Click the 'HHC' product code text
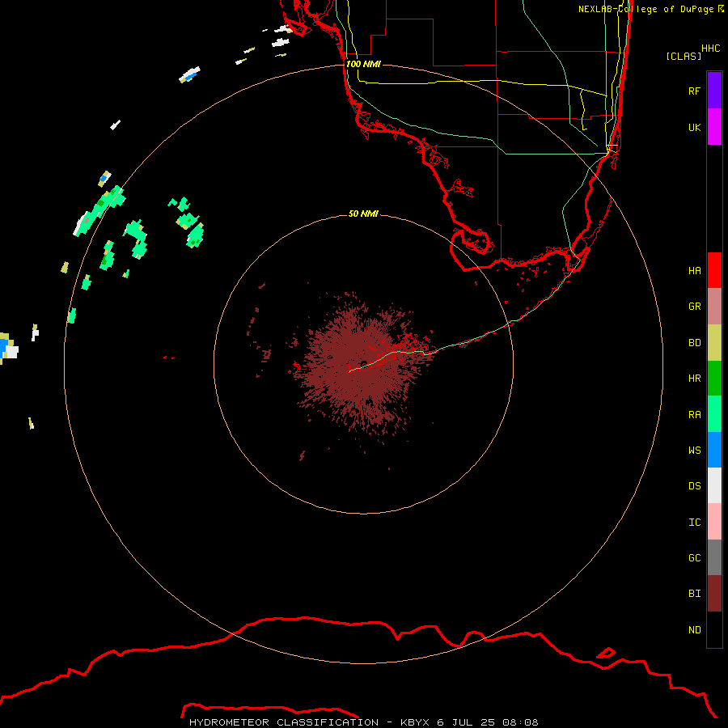 [710, 49]
